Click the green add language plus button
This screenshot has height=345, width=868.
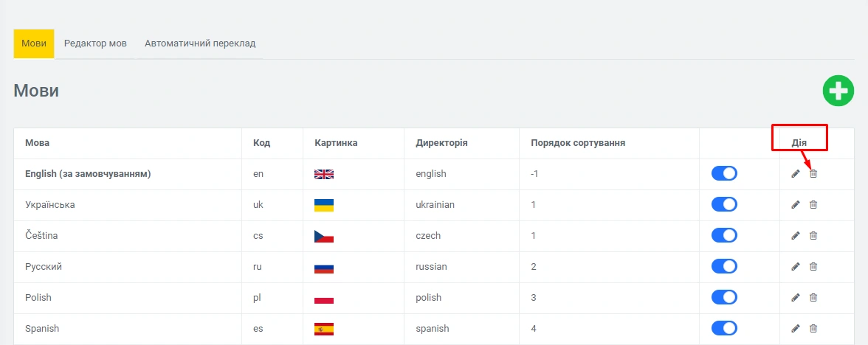[x=838, y=91]
